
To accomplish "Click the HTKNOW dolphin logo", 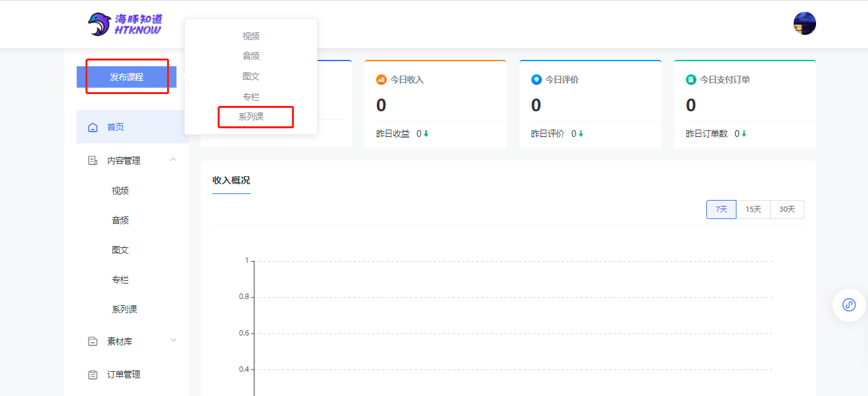I will pos(125,24).
